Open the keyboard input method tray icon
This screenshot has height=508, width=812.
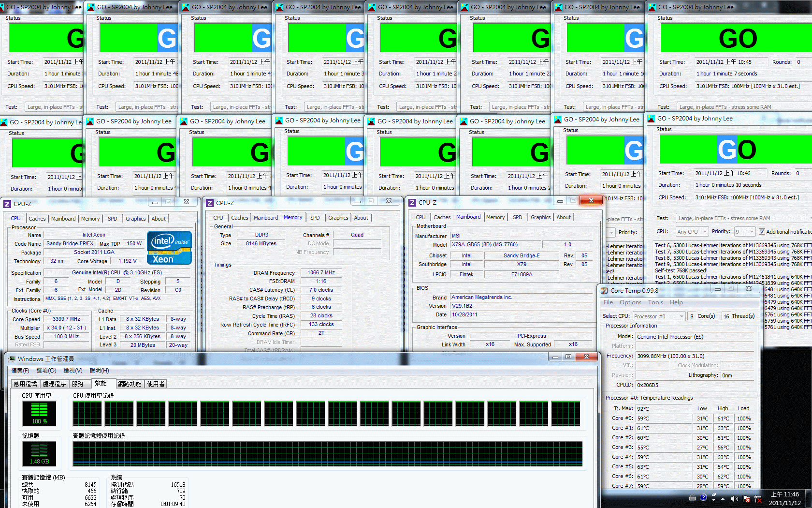692,498
